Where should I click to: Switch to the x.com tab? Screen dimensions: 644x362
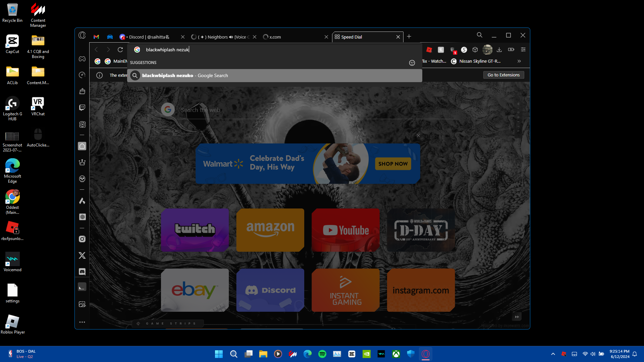coord(292,37)
